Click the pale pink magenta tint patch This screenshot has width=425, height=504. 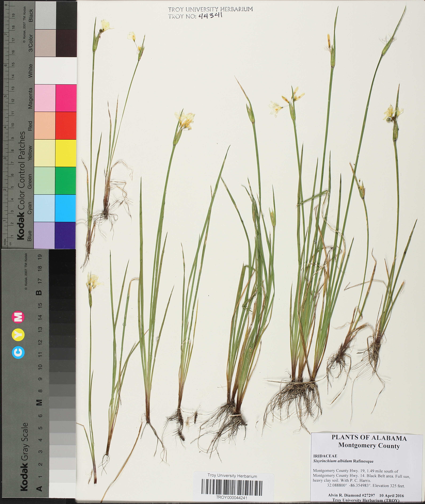[x=45, y=98]
